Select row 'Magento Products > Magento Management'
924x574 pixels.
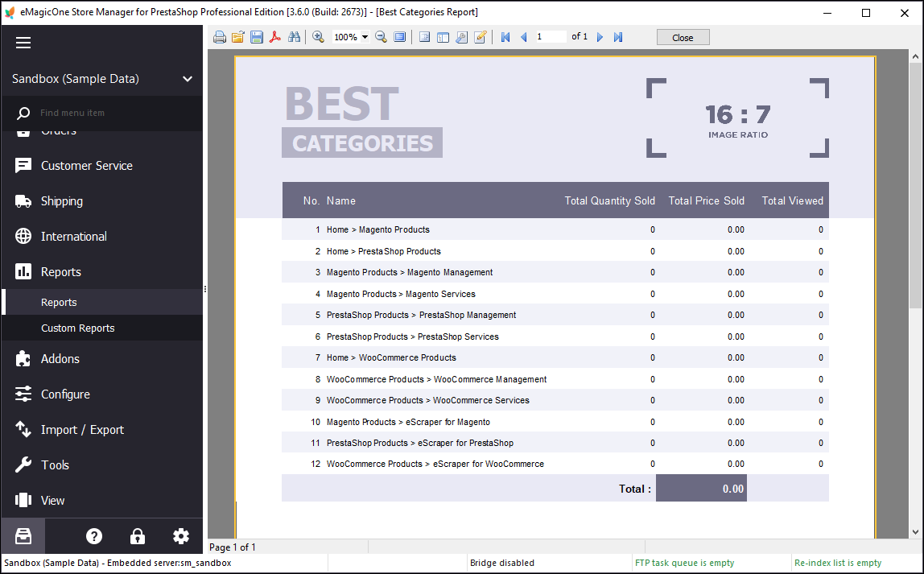[555, 272]
